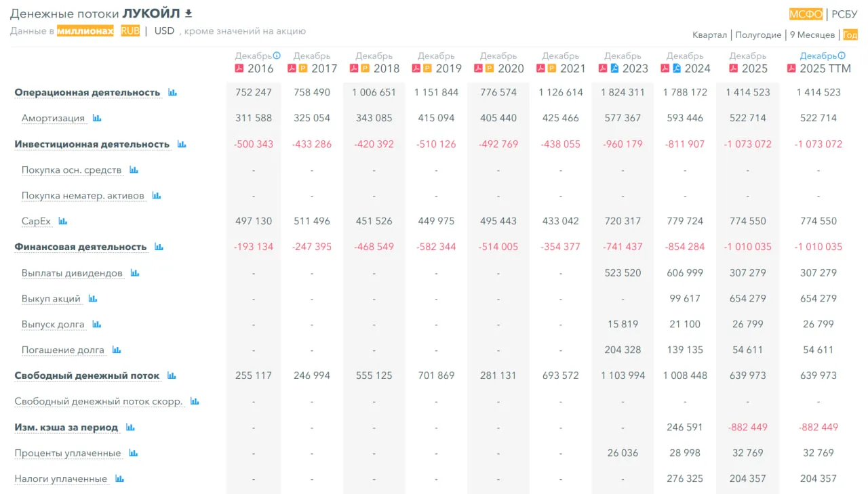
Task: Open the Операционная деятельность row label
Action: pyautogui.click(x=87, y=92)
